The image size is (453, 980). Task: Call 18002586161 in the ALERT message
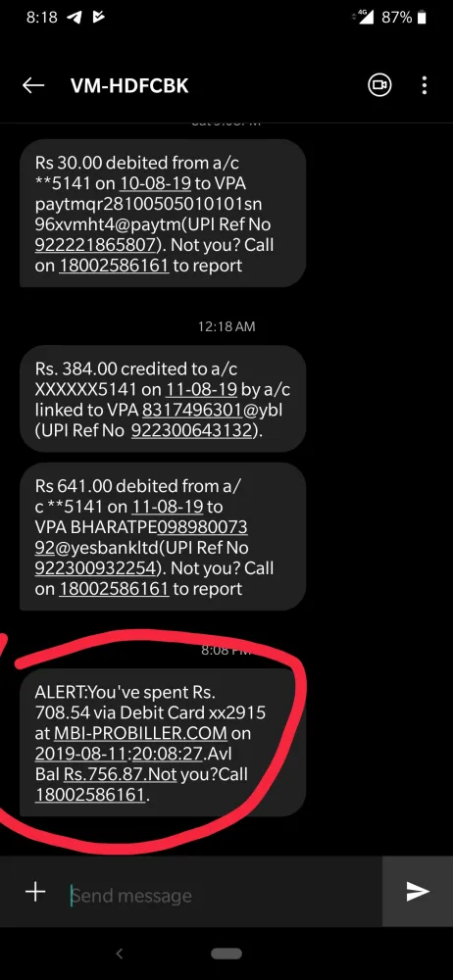tap(90, 795)
